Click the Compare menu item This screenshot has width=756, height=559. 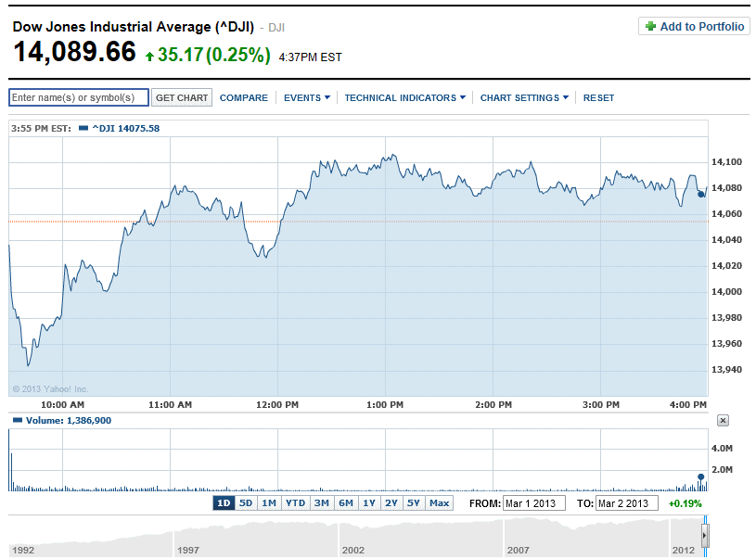pyautogui.click(x=243, y=98)
